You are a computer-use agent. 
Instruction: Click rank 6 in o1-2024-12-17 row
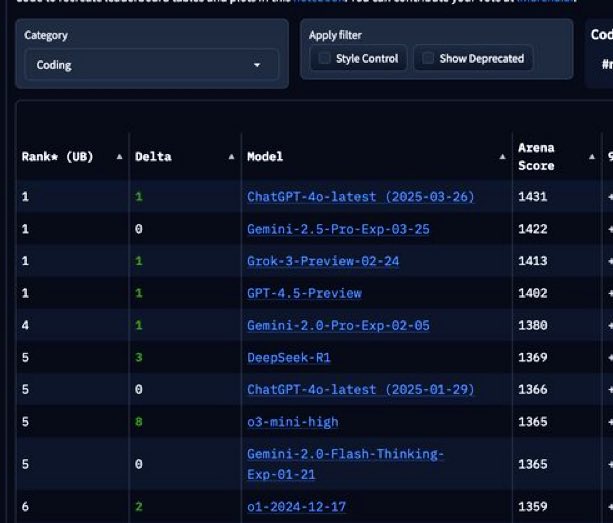point(25,507)
